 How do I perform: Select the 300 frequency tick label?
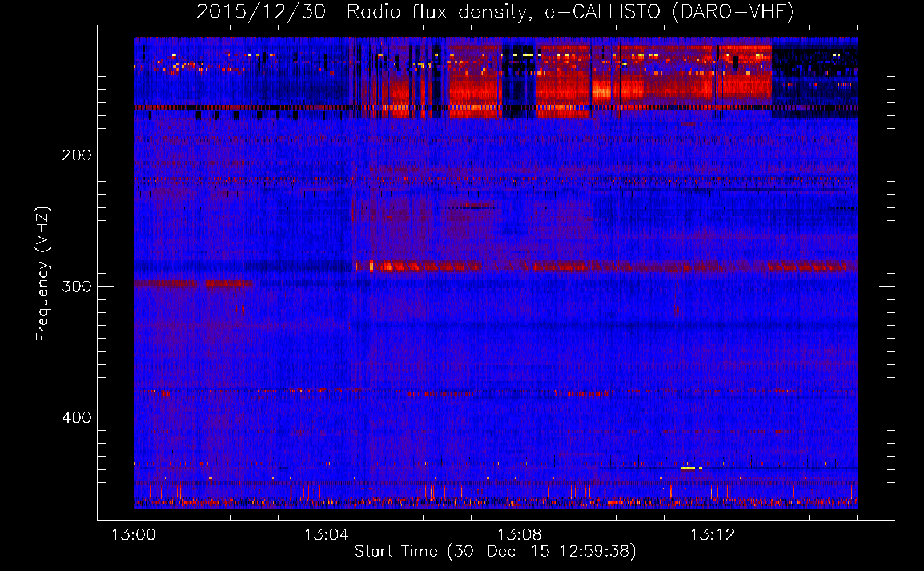[77, 286]
